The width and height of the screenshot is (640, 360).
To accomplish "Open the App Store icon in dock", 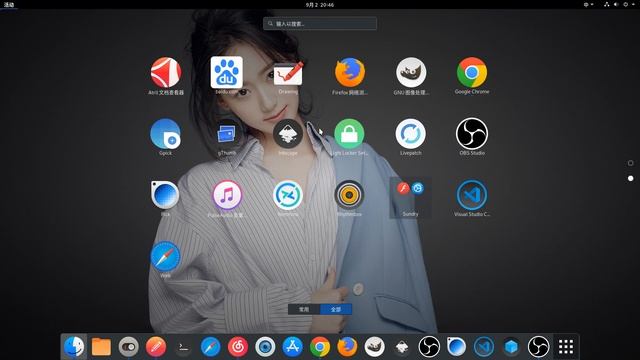I will pos(293,347).
